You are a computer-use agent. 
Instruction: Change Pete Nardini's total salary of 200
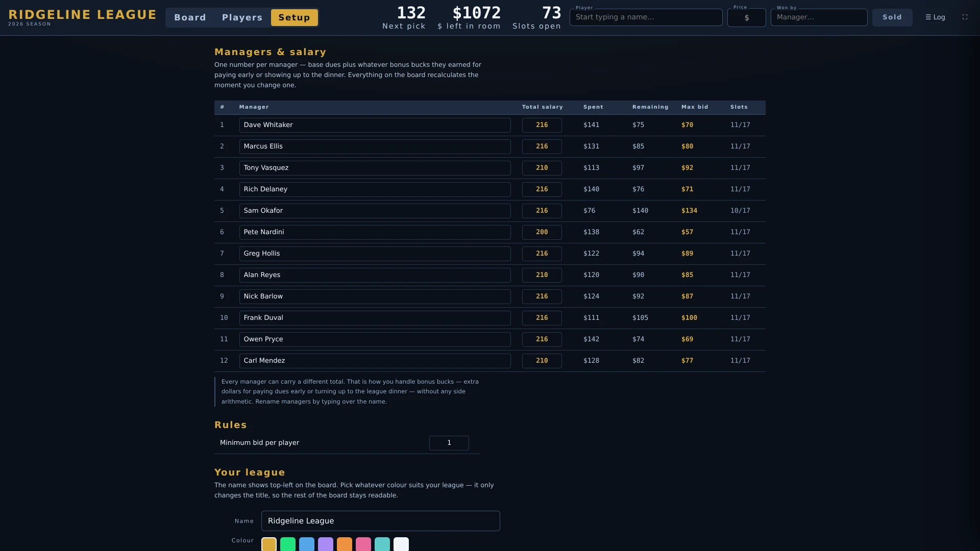[x=542, y=232]
